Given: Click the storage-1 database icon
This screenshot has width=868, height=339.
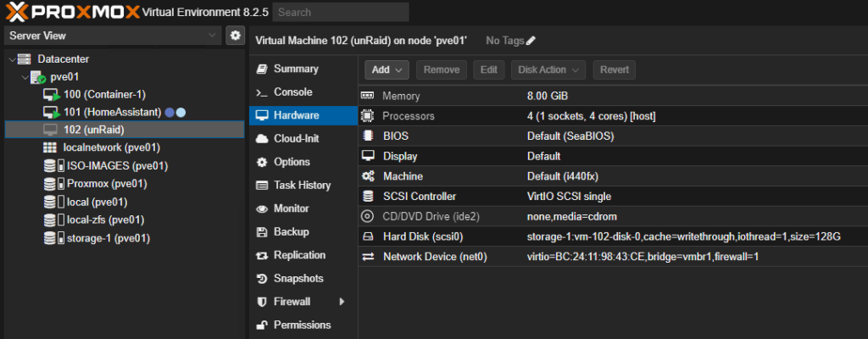Looking at the screenshot, I should pyautogui.click(x=53, y=238).
